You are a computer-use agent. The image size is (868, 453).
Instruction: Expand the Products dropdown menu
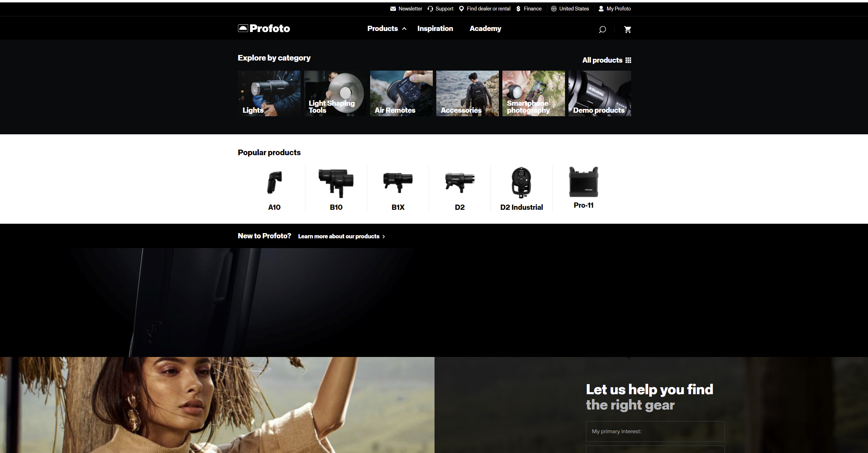(x=386, y=28)
